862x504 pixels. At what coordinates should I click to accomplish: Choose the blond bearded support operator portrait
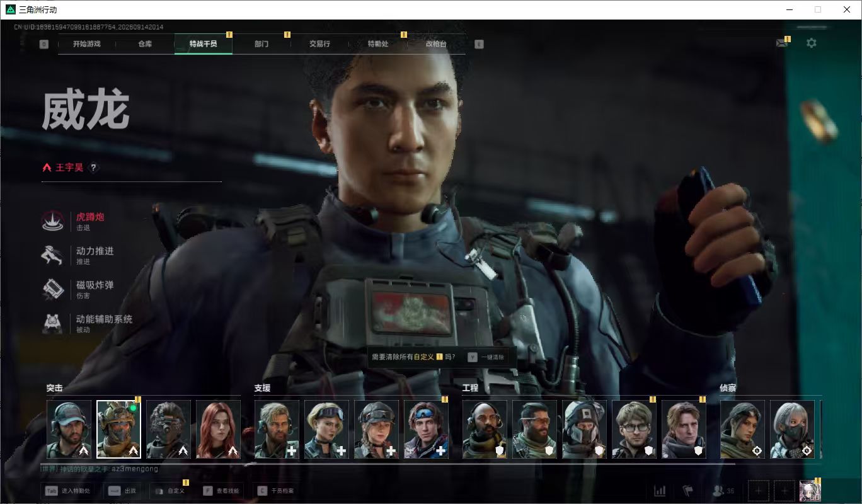(x=277, y=429)
